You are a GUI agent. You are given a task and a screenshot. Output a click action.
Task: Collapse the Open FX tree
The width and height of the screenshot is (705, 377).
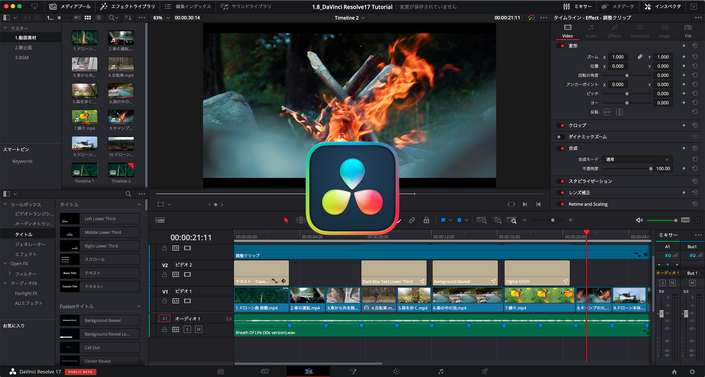pyautogui.click(x=5, y=264)
